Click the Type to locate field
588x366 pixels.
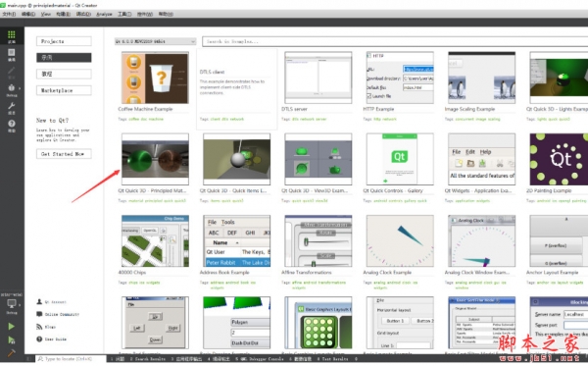coord(72,359)
